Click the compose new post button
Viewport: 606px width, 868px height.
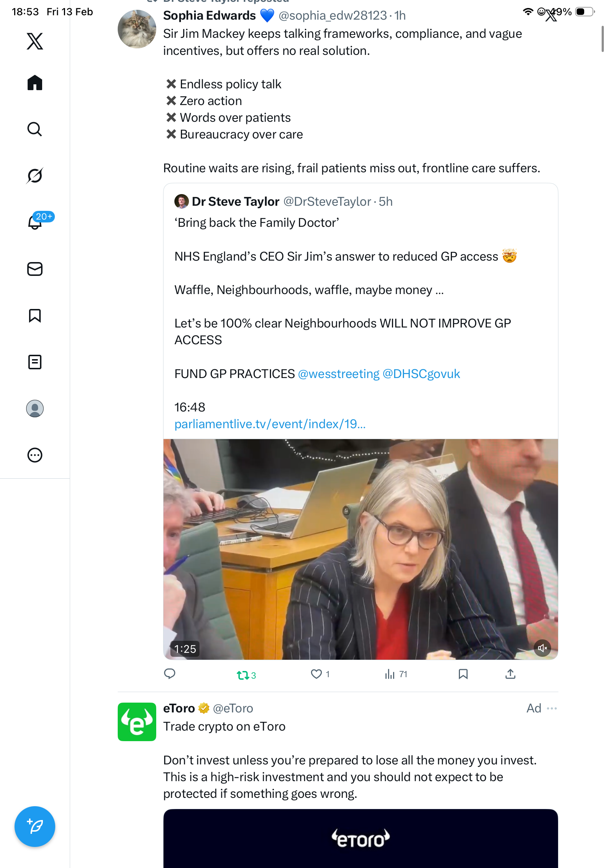[35, 826]
